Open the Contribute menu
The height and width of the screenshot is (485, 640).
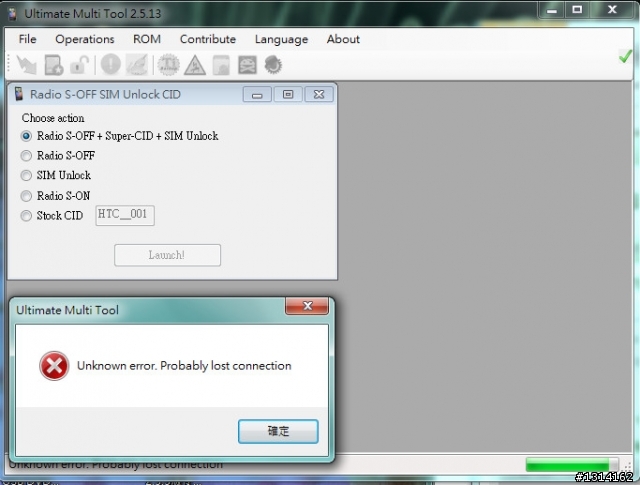tap(208, 39)
